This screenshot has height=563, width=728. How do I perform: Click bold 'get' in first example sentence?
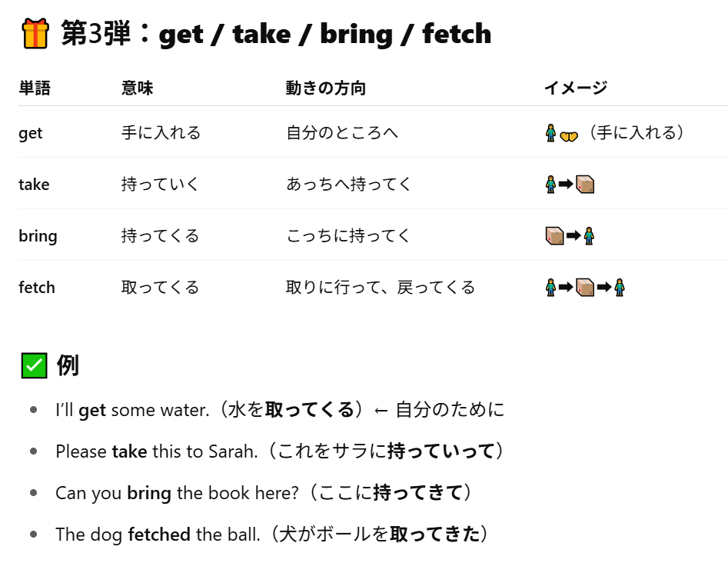92,411
